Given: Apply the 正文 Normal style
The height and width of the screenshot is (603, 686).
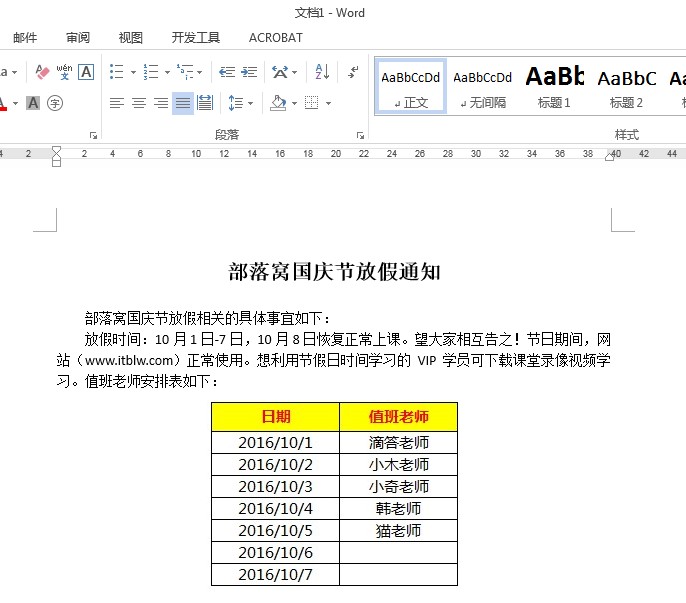Looking at the screenshot, I should point(410,87).
